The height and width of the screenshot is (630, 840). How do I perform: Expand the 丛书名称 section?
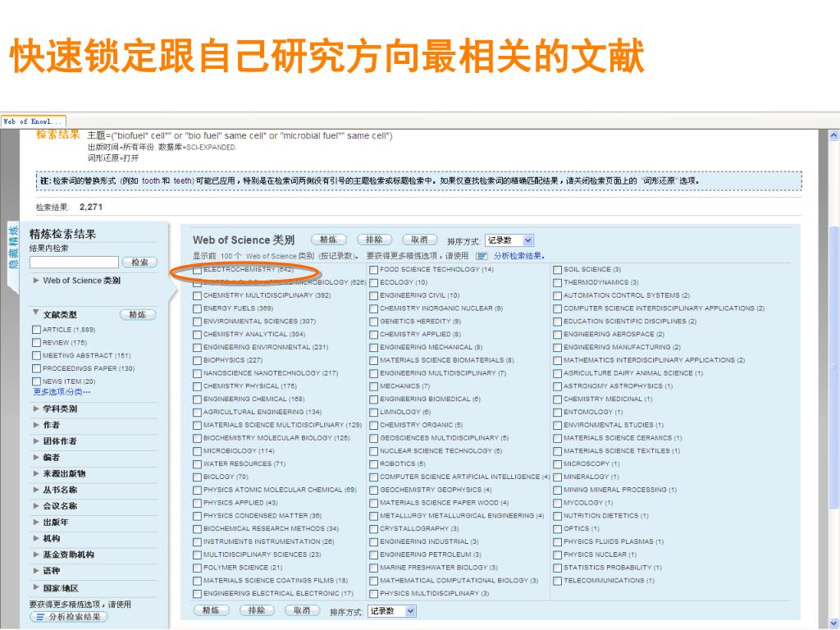(36, 490)
